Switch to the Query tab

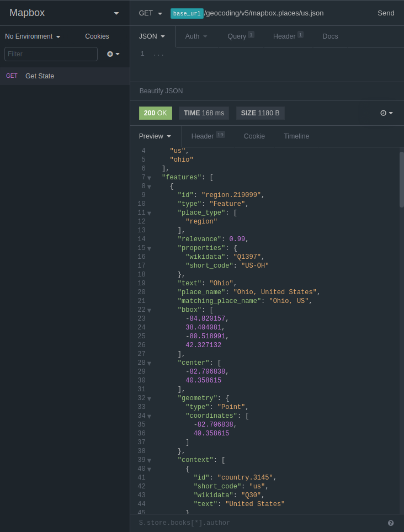coord(241,36)
